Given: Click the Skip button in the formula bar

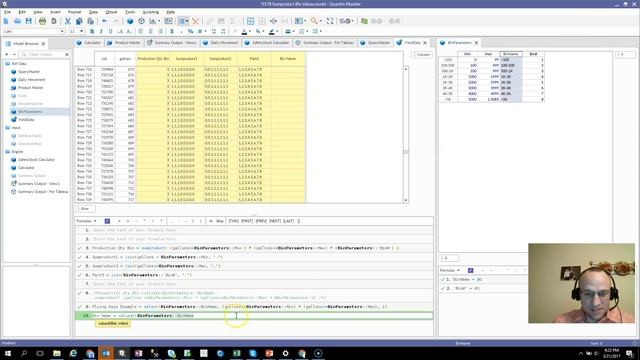Looking at the screenshot, I should [x=220, y=221].
